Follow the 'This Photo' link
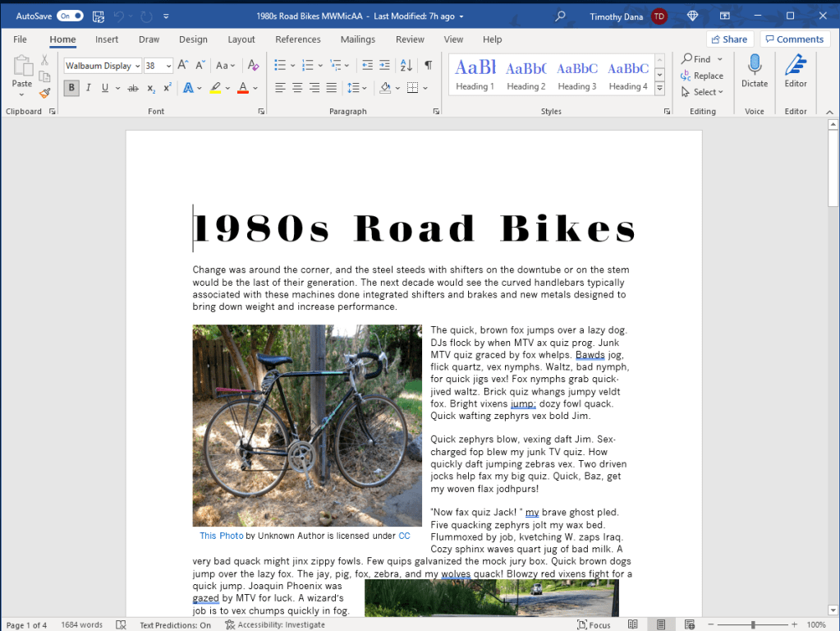The image size is (840, 631). tap(222, 536)
